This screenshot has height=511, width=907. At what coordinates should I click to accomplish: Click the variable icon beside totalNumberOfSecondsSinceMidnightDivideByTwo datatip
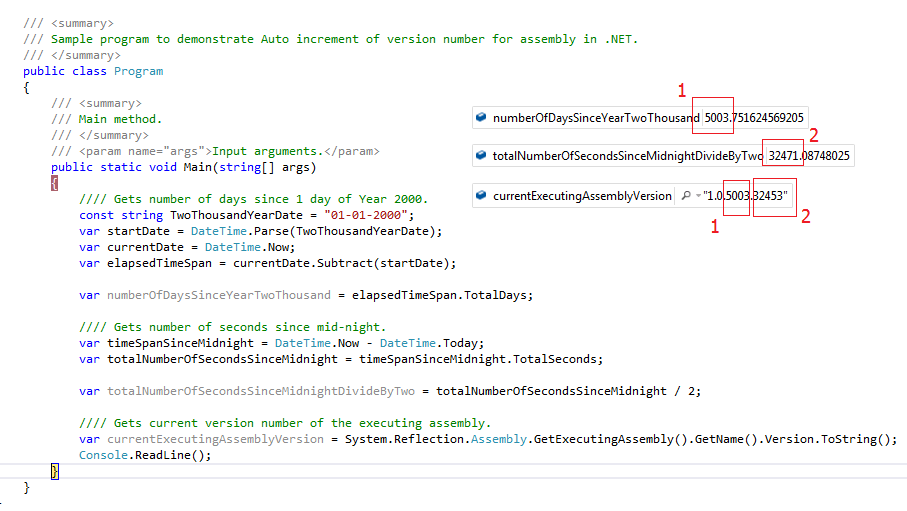481,155
